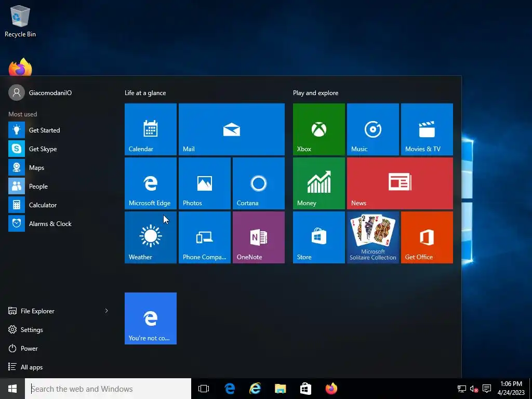Launch Internet Explorer from the taskbar
This screenshot has height=399, width=532.
pos(255,389)
